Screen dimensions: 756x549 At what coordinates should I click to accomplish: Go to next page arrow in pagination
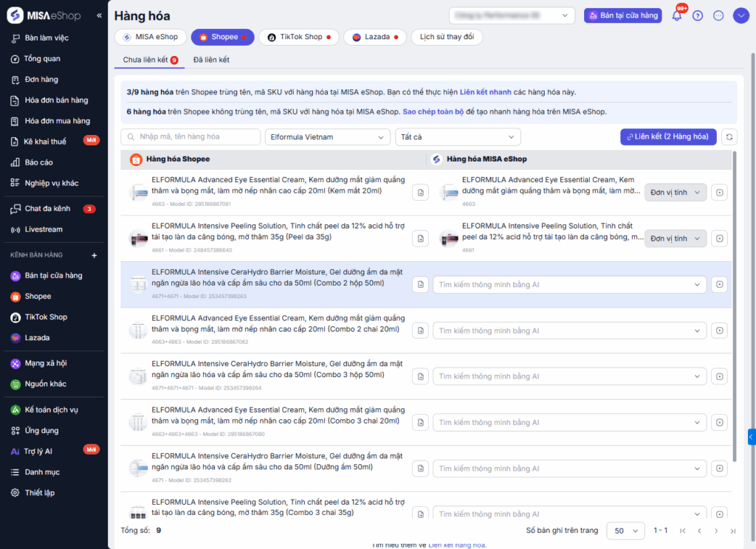point(716,531)
